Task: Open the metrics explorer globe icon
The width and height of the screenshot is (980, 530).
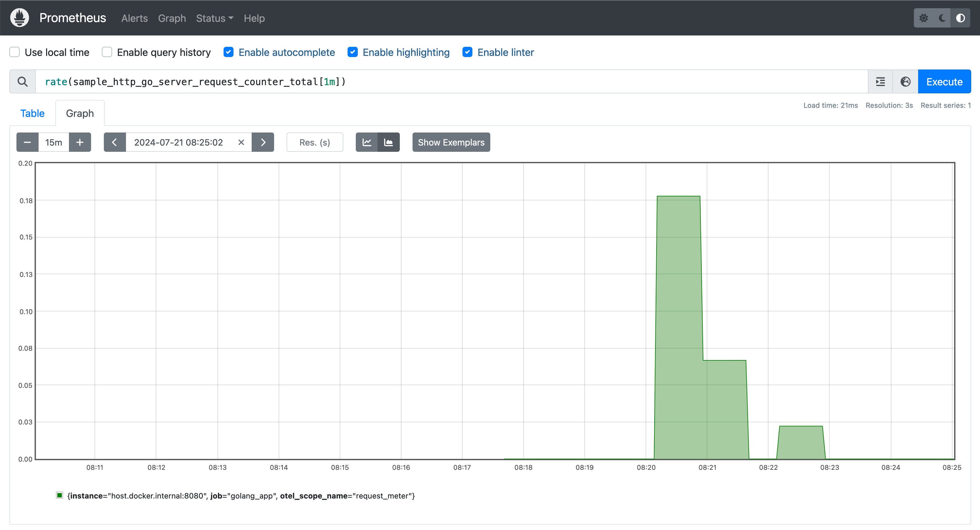Action: pyautogui.click(x=905, y=81)
